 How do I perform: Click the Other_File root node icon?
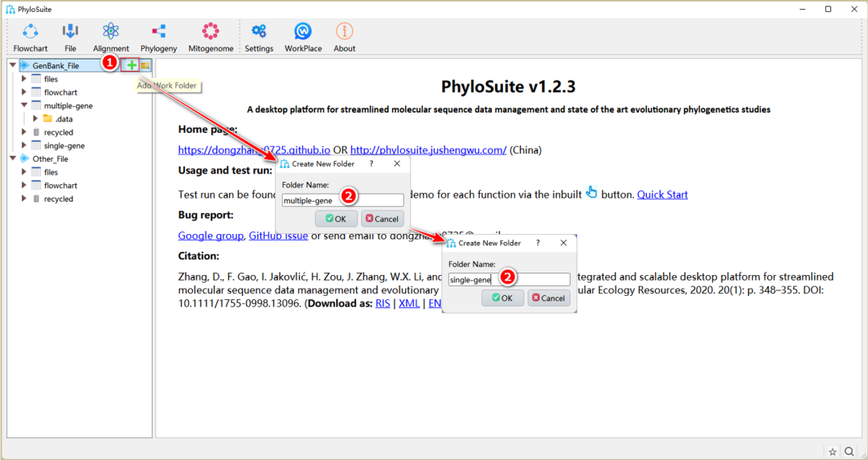[24, 158]
